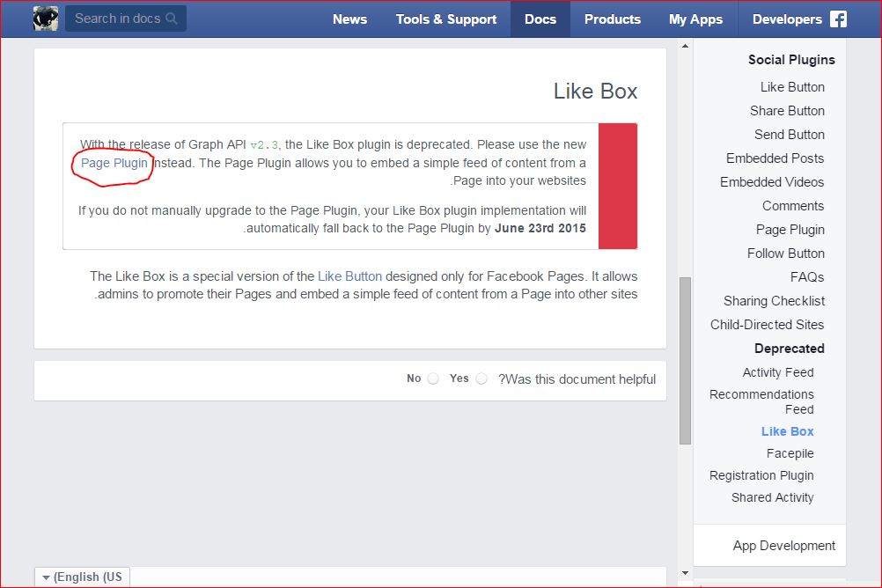Go to Embedded Posts docs

tap(775, 158)
